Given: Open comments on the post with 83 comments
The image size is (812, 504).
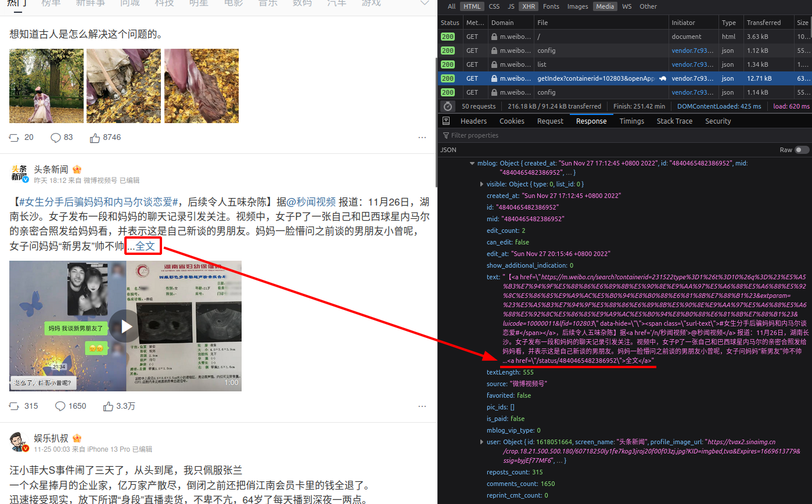Looking at the screenshot, I should [x=56, y=138].
